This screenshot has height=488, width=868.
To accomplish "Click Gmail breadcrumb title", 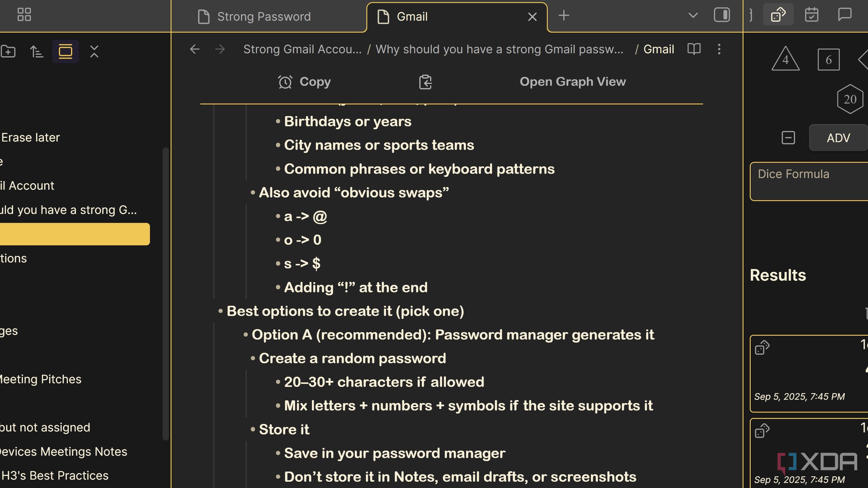I will tap(659, 49).
